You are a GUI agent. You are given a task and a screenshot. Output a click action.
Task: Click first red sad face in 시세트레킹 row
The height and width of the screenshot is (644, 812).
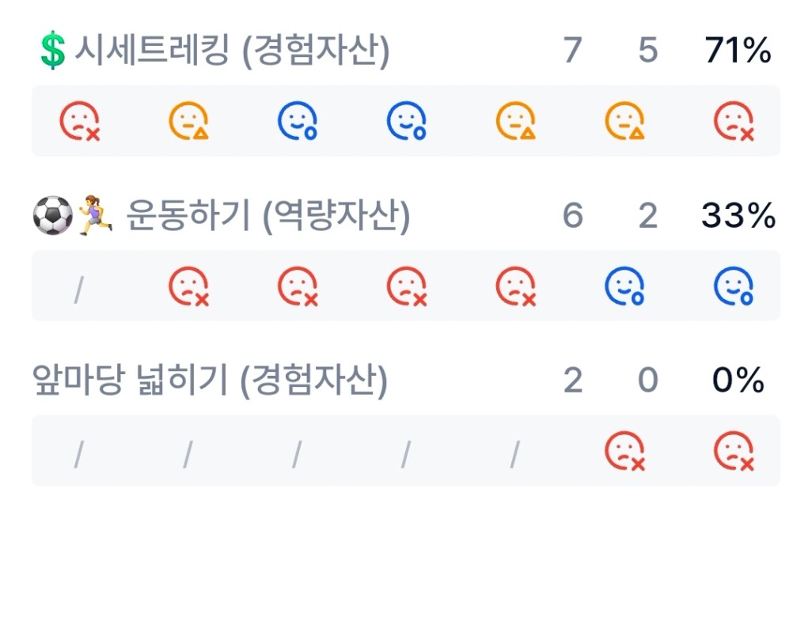(x=79, y=121)
